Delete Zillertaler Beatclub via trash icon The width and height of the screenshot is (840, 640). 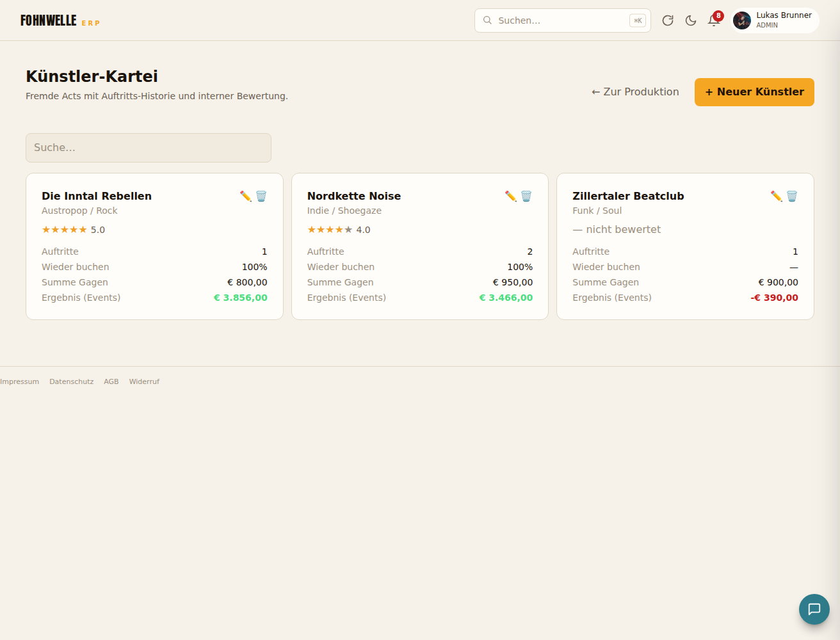tap(792, 196)
